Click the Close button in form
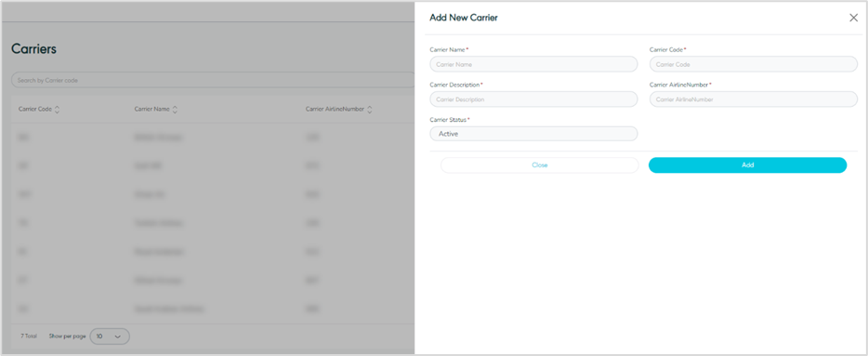The image size is (868, 356). coord(540,165)
